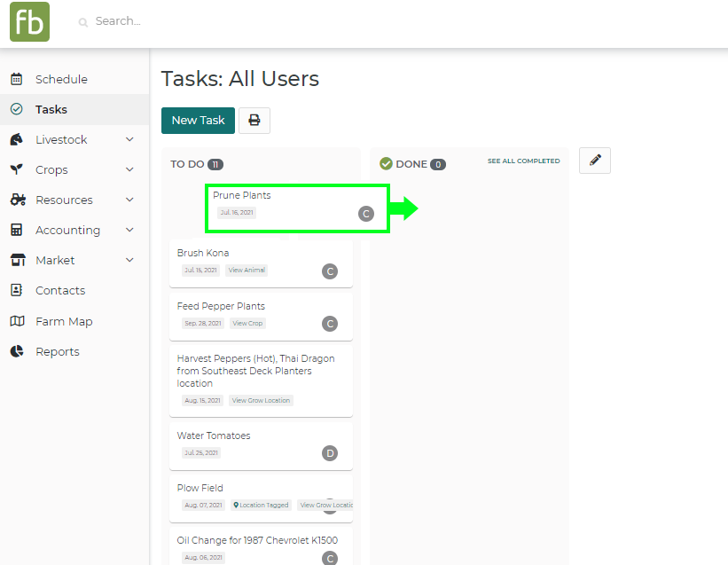Image resolution: width=728 pixels, height=565 pixels.
Task: Open the Crops menu item
Action: [x=74, y=170]
